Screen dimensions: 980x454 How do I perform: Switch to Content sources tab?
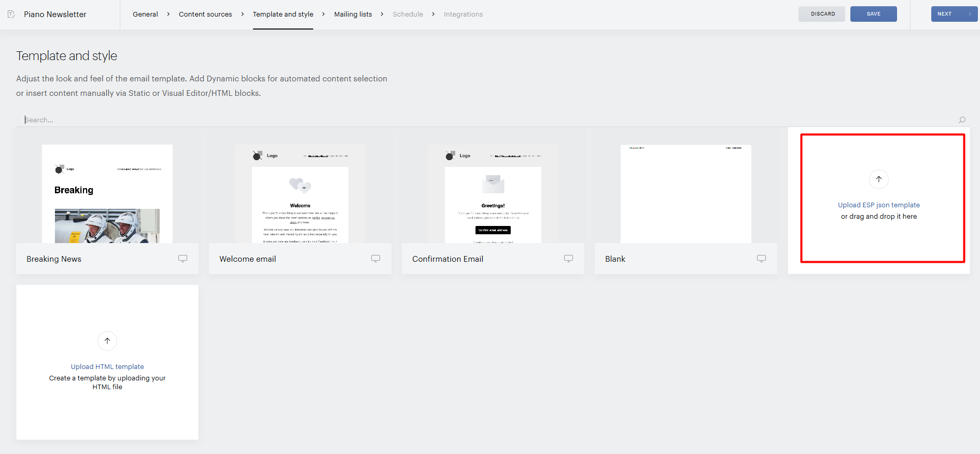(x=205, y=14)
